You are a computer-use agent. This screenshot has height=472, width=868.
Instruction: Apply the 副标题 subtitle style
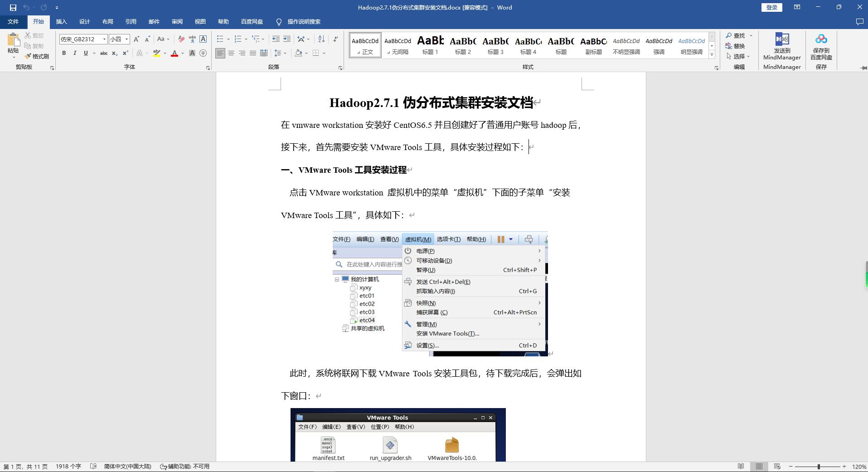click(593, 45)
